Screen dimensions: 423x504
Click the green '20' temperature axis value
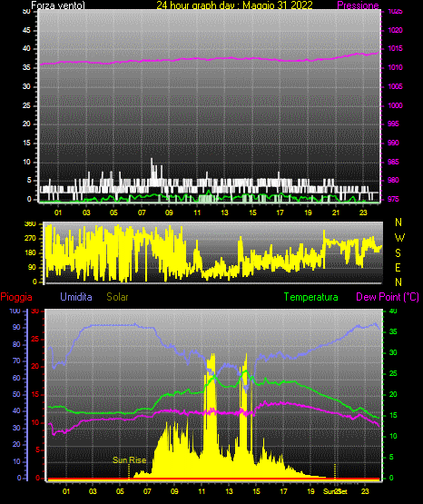pyautogui.click(x=393, y=394)
